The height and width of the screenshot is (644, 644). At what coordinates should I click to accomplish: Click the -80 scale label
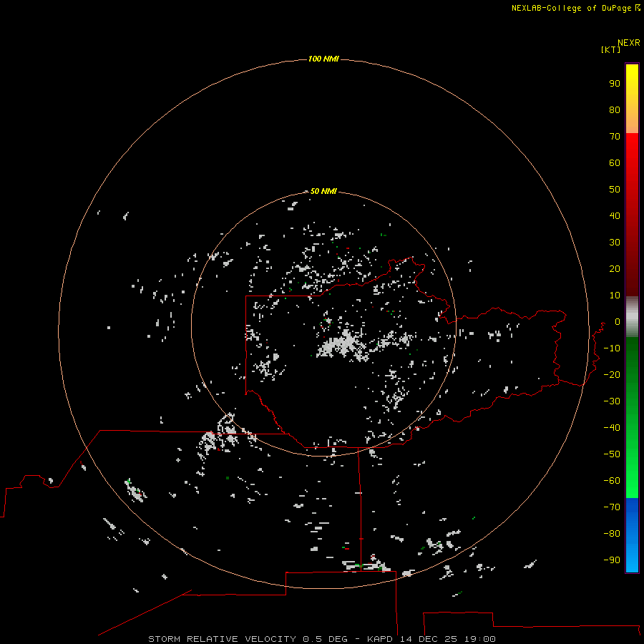[x=612, y=534]
